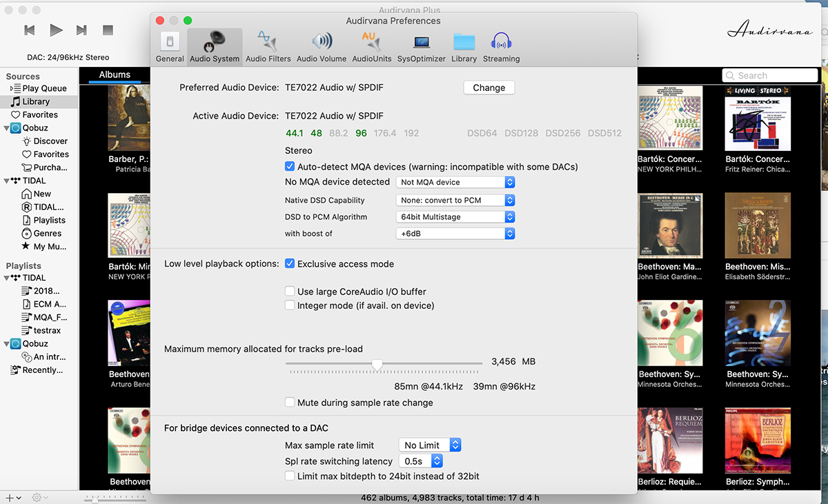Click the 96 sample rate indicator
Image resolution: width=828 pixels, height=504 pixels.
click(x=361, y=133)
